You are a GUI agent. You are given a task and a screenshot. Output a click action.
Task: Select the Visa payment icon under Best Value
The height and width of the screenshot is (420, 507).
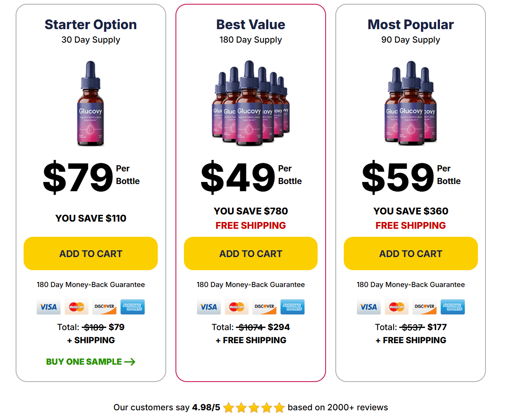point(208,307)
